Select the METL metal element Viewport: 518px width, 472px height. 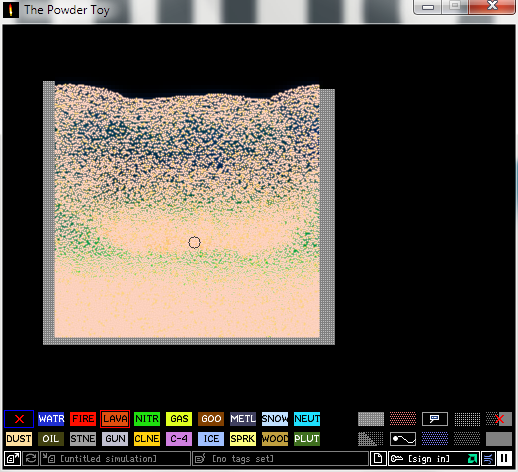pyautogui.click(x=243, y=419)
